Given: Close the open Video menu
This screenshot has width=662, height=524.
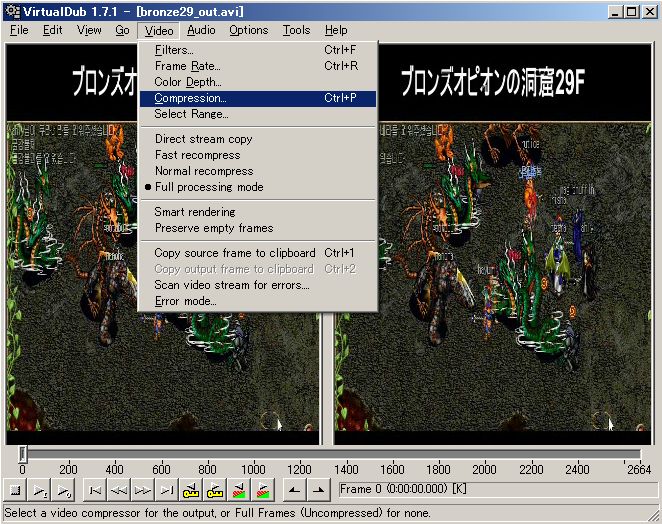Looking at the screenshot, I should pyautogui.click(x=159, y=31).
